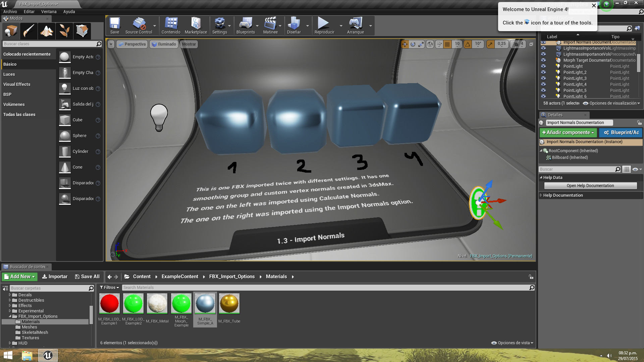Open the Ventana menu
Viewport: 644px width, 362px height.
pos(49,11)
